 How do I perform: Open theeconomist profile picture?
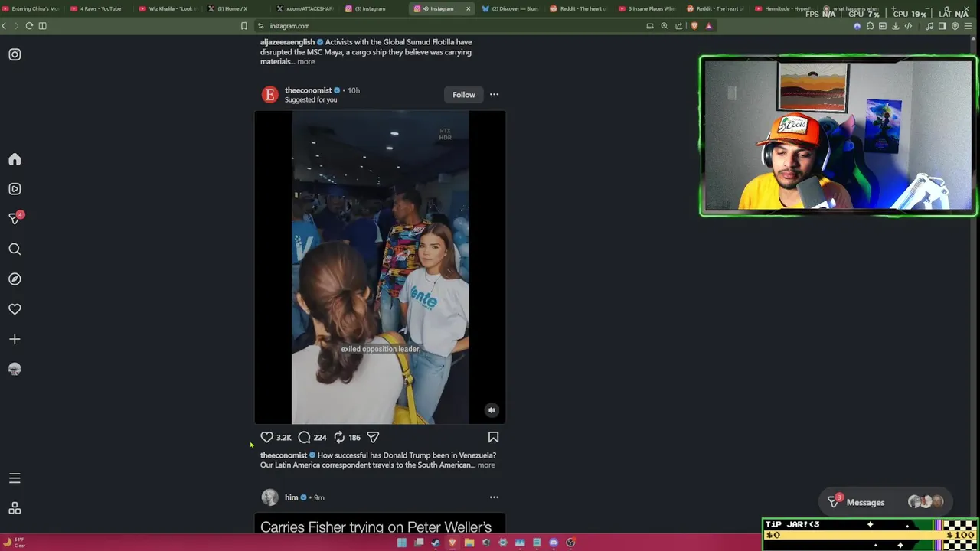[x=269, y=95]
